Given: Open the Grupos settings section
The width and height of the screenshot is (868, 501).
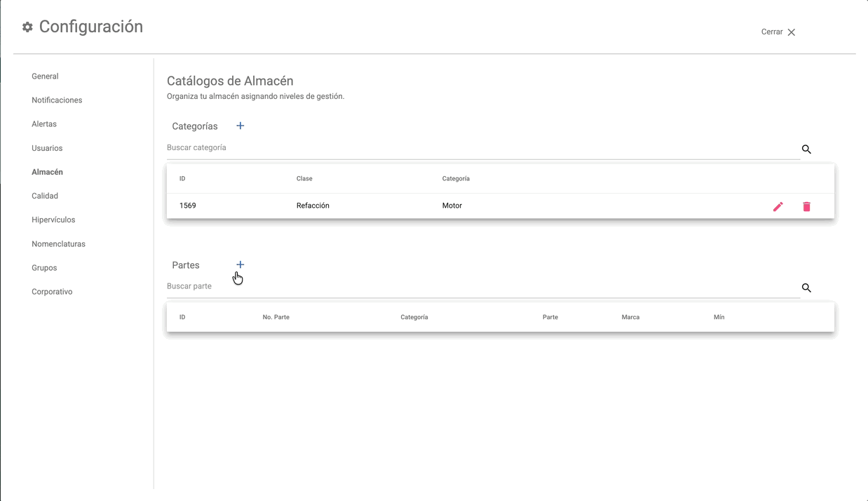Looking at the screenshot, I should coord(44,268).
